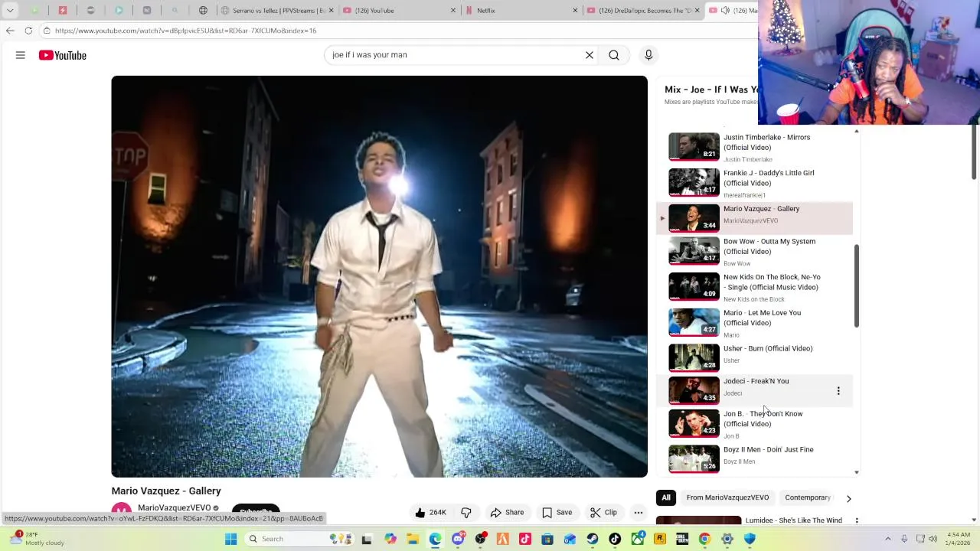Click the search magnifier button

(x=614, y=55)
